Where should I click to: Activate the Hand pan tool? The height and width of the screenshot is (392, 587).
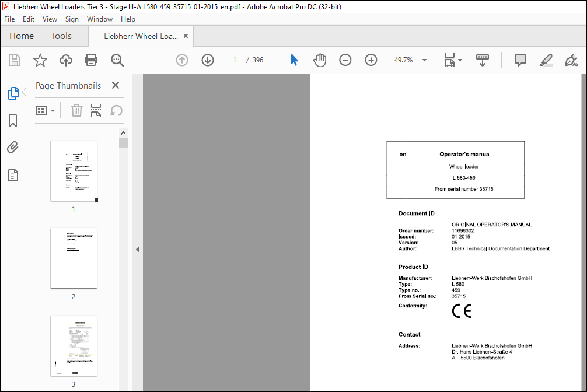point(320,60)
